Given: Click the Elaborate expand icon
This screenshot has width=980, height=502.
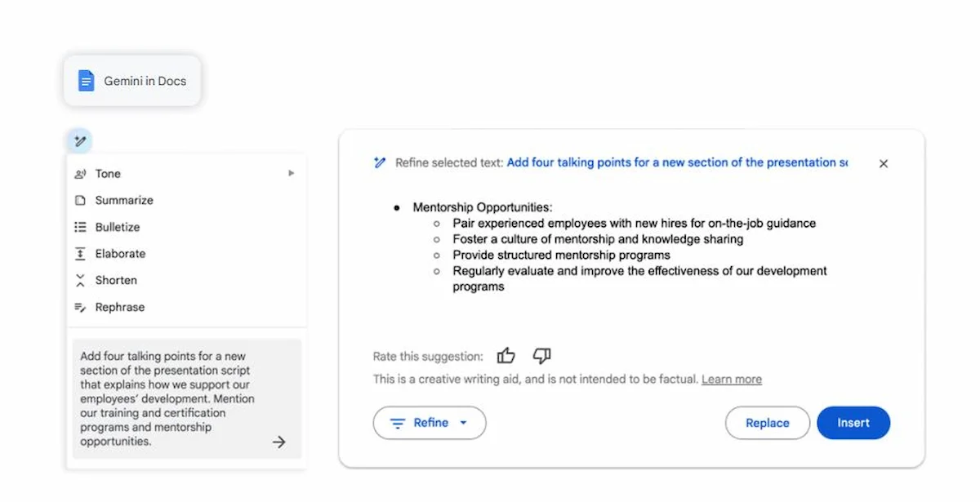Looking at the screenshot, I should pyautogui.click(x=80, y=254).
